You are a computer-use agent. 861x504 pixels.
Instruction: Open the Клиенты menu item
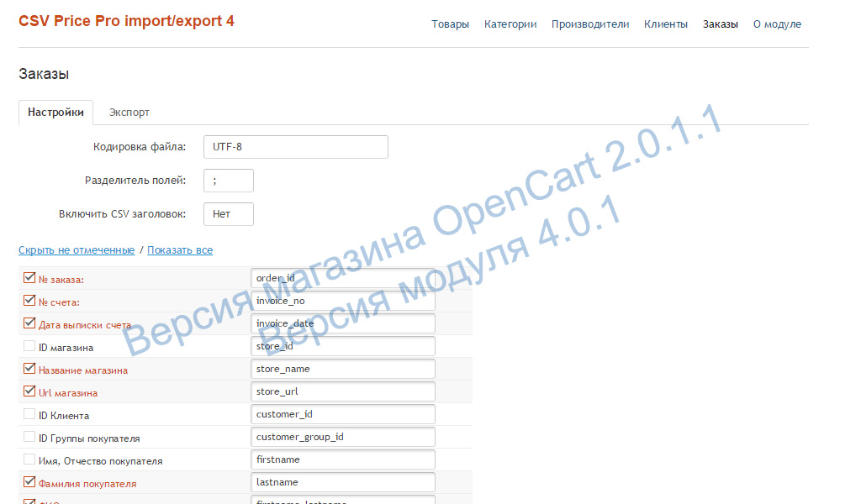click(x=666, y=24)
